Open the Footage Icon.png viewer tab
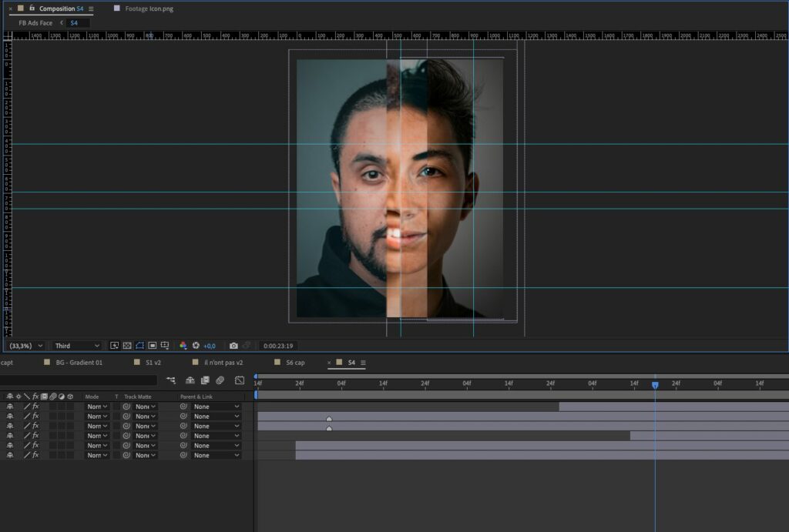 pyautogui.click(x=149, y=8)
